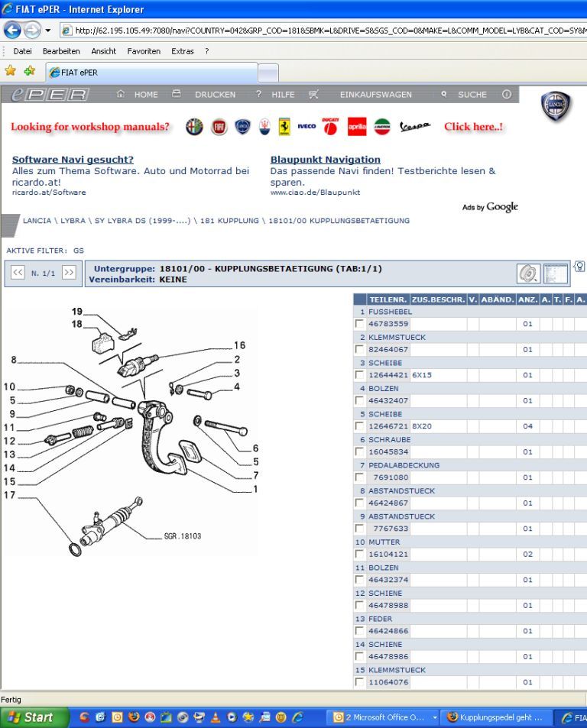Screen dimensions: 587x728
Task: Open the Favoriten menu
Action: 144,51
